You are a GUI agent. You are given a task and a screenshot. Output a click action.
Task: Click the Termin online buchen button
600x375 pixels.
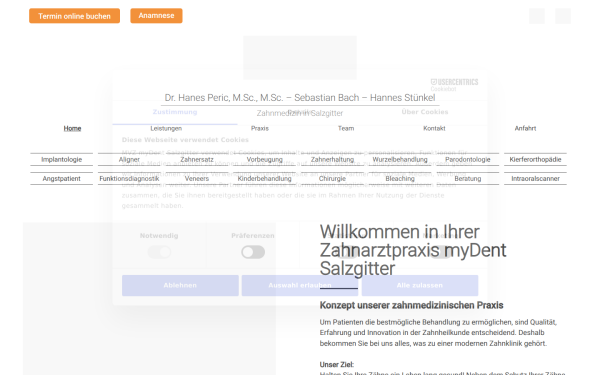pyautogui.click(x=74, y=16)
